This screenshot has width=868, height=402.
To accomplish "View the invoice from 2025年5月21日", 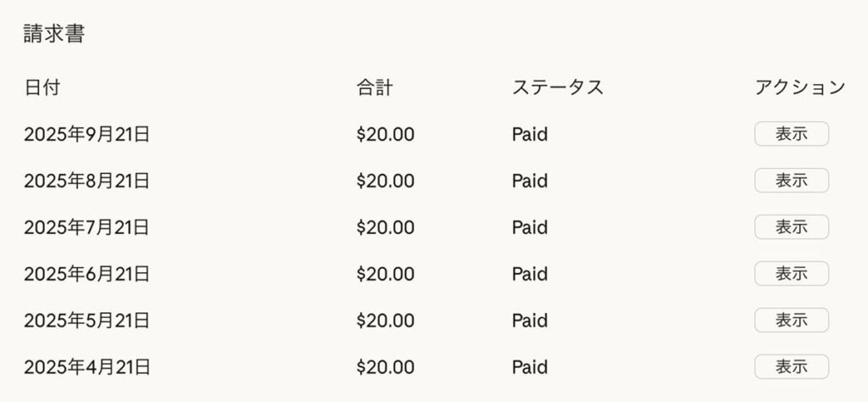I will point(791,321).
